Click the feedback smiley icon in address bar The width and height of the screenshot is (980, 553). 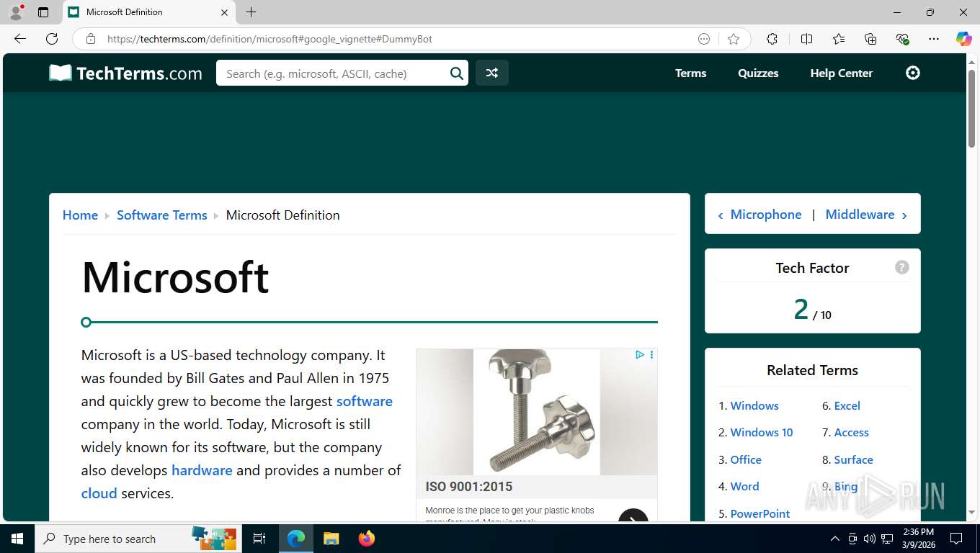[x=704, y=39]
